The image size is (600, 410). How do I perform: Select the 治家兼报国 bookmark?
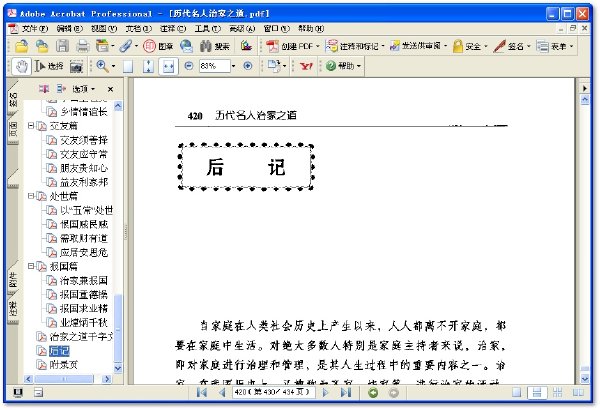point(84,280)
